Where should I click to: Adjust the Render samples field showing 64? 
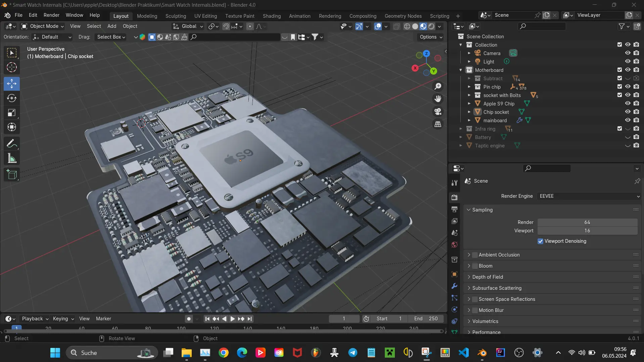[587, 222]
